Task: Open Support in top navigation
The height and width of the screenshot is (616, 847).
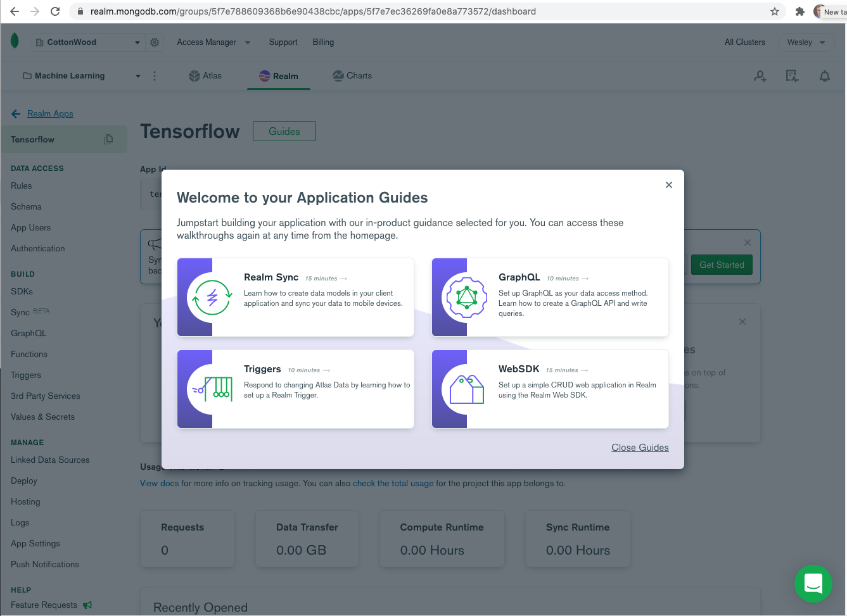Action: click(x=283, y=42)
